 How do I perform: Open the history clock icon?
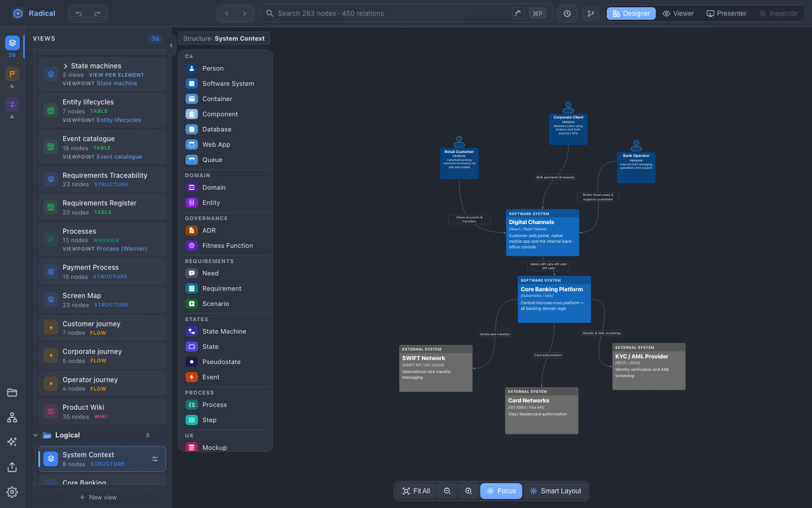pos(567,14)
